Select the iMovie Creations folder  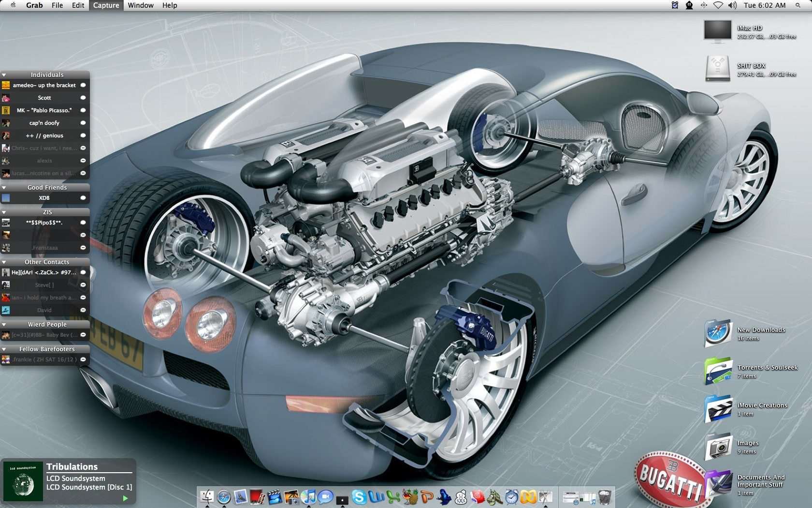click(718, 409)
